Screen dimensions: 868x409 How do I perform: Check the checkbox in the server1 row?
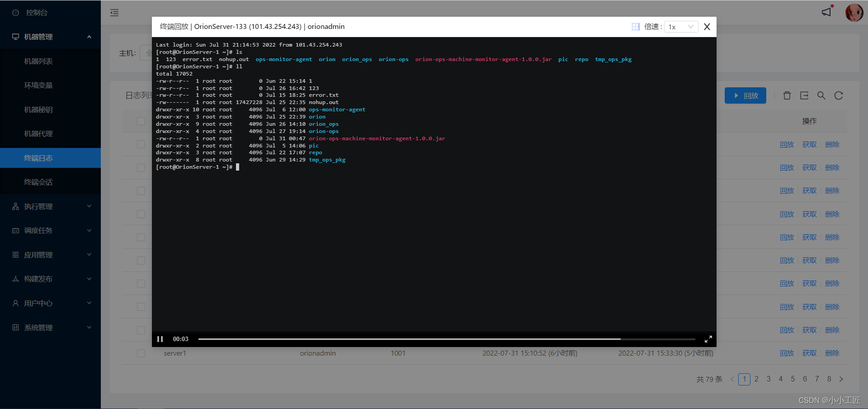point(141,353)
